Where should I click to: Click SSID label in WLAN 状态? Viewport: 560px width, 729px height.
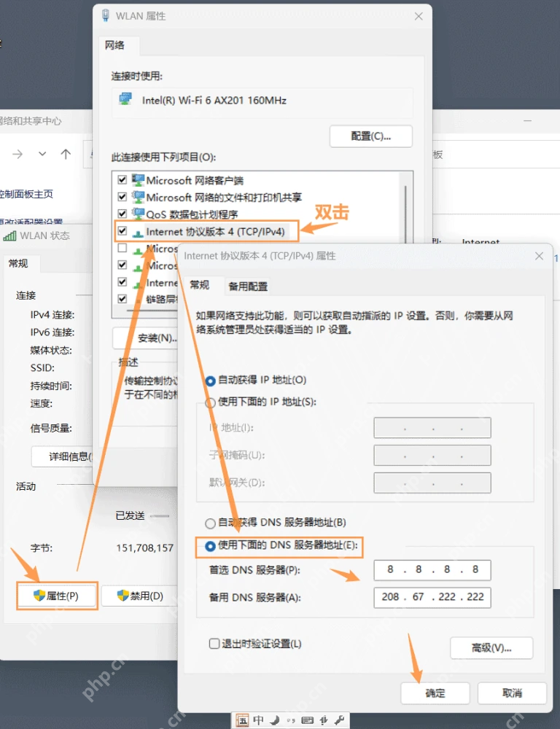tap(42, 367)
